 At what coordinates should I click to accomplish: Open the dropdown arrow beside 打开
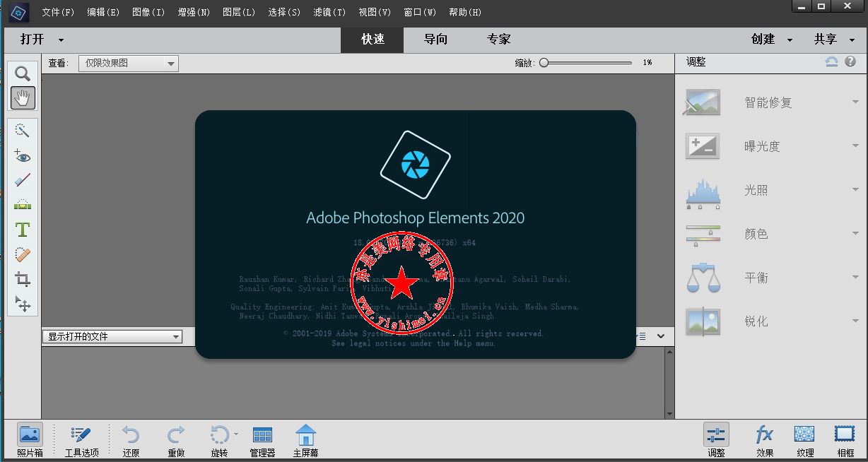[61, 40]
